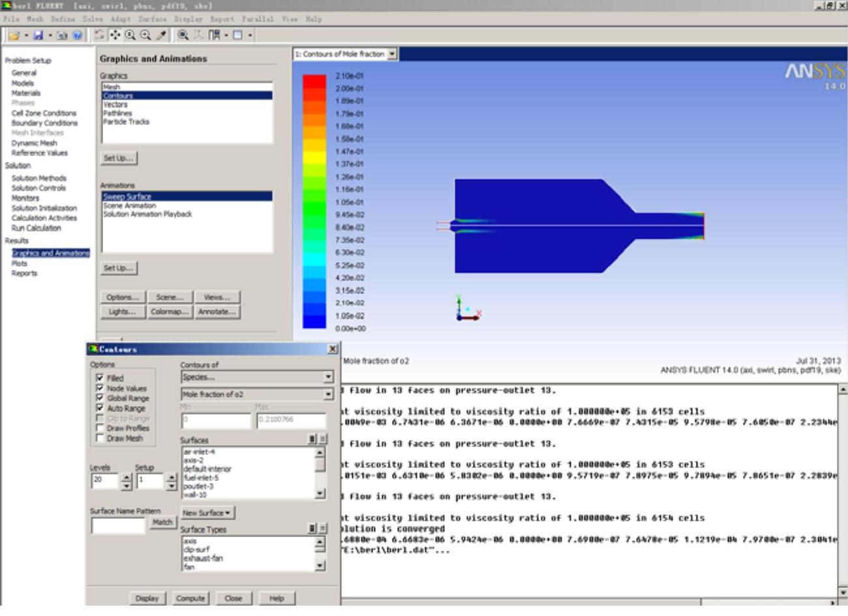Select all Surfaces with the filled list icon

pos(312,439)
